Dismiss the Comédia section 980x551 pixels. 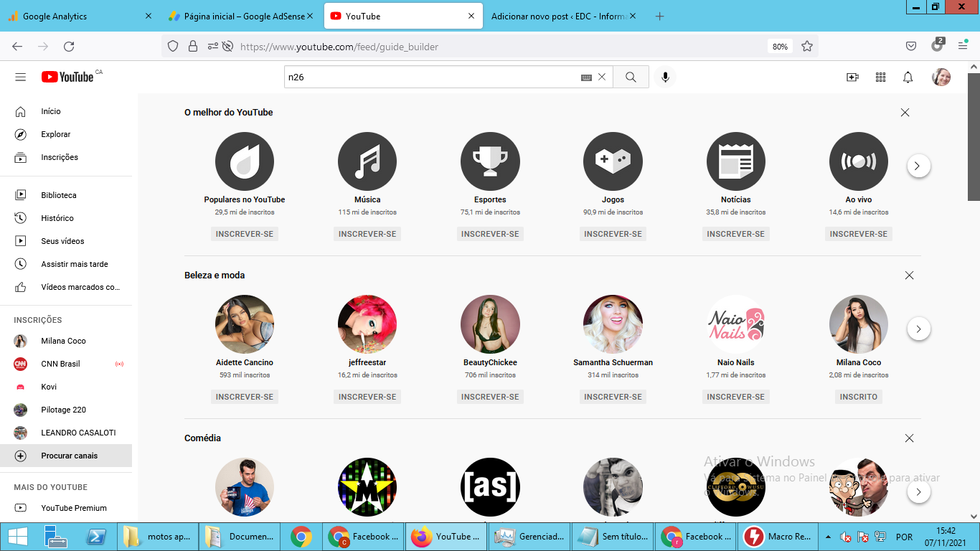909,438
